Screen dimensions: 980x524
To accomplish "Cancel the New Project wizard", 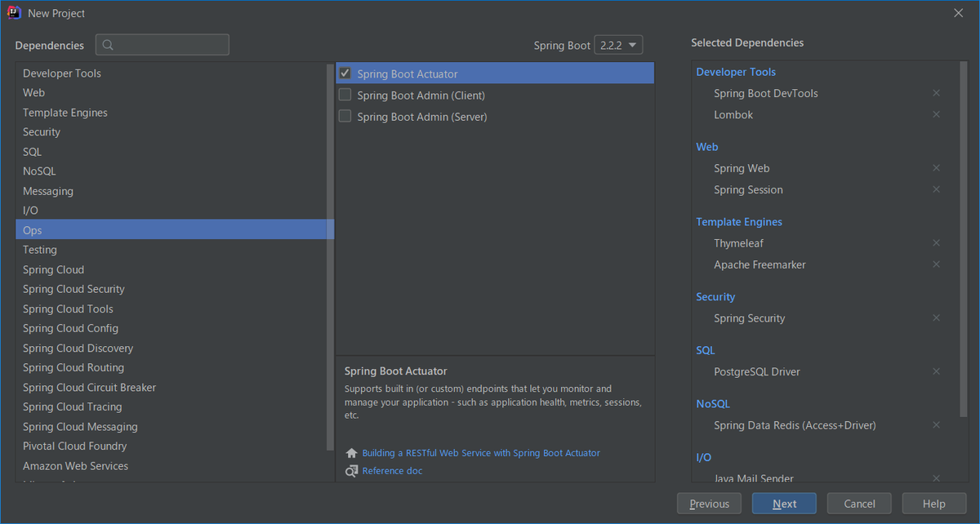I will (x=859, y=504).
